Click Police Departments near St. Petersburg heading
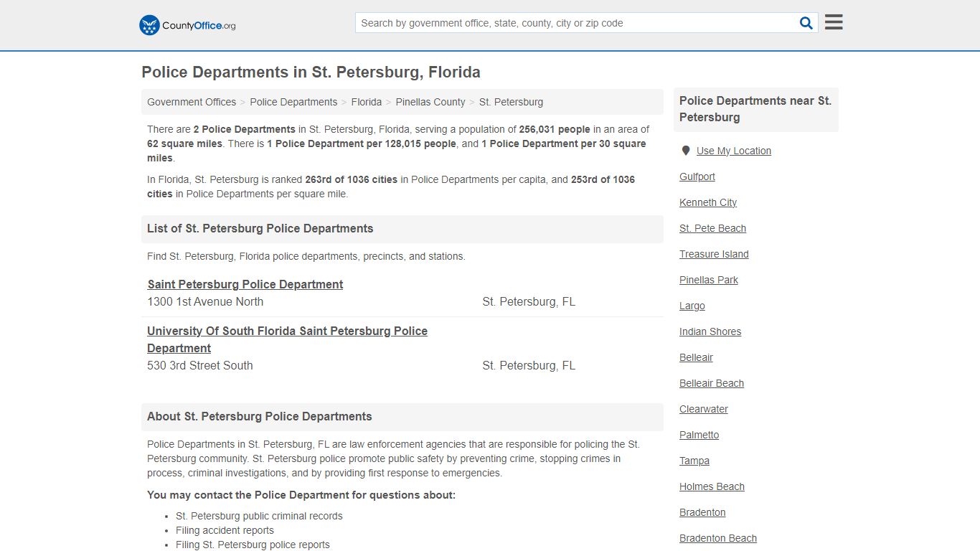The height and width of the screenshot is (551, 980). 755,109
